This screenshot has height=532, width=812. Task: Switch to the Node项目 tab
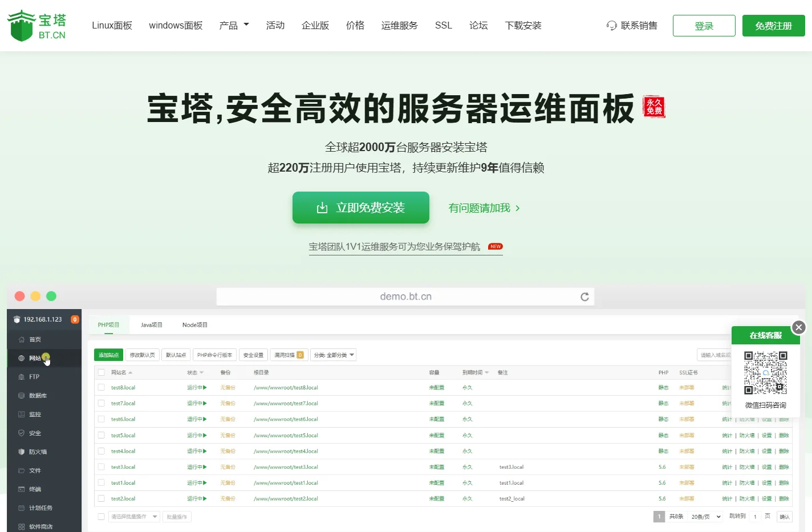point(195,325)
